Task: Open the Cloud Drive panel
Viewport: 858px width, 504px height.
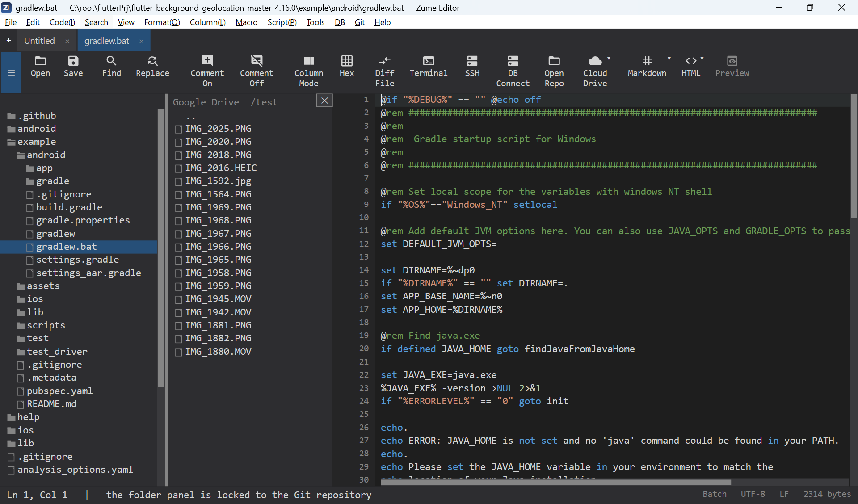Action: (595, 71)
